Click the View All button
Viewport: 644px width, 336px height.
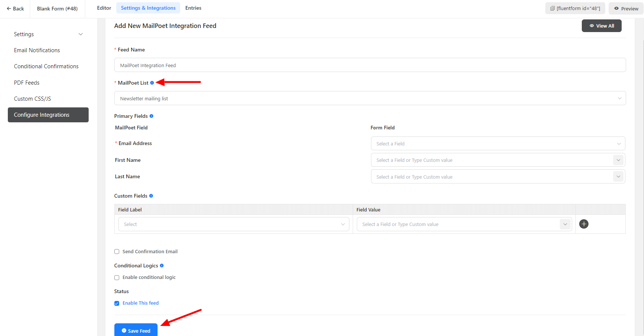[601, 26]
